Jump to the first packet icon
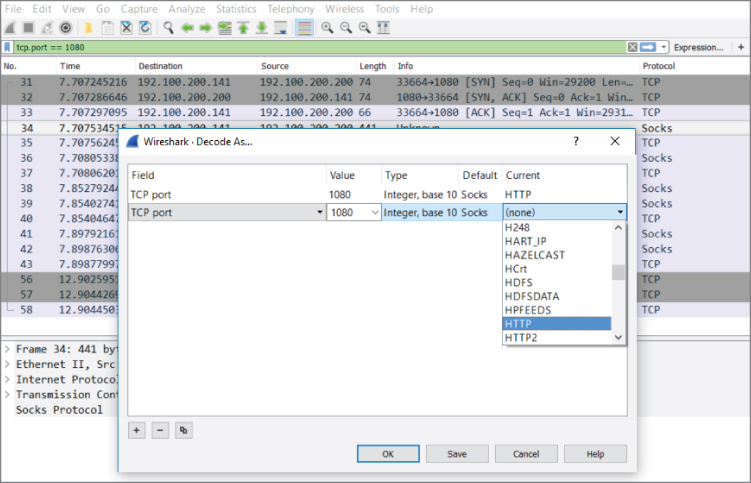The width and height of the screenshot is (751, 483). 243,28
